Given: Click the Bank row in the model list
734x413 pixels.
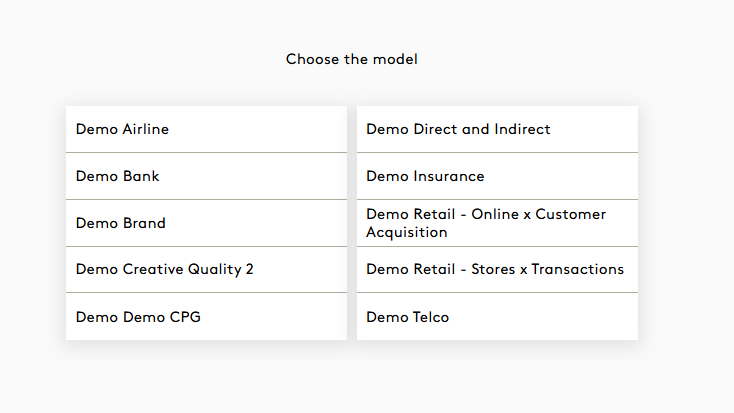Looking at the screenshot, I should [118, 176].
